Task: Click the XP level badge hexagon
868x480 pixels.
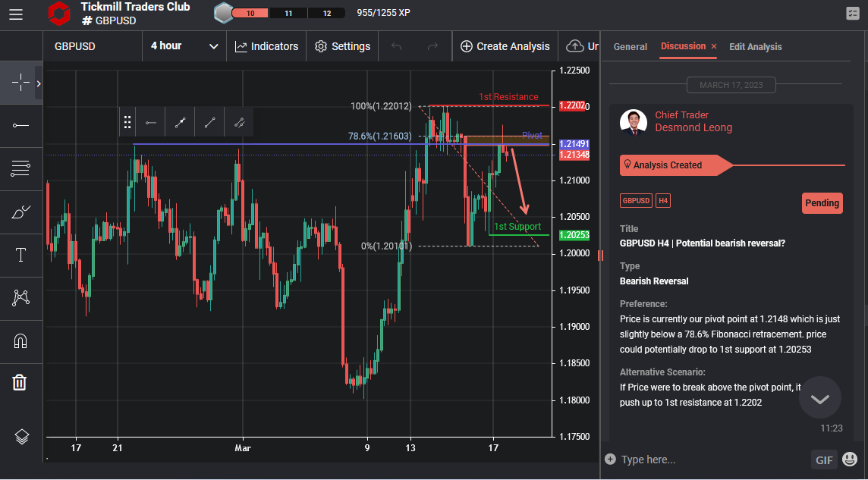Action: [x=224, y=13]
